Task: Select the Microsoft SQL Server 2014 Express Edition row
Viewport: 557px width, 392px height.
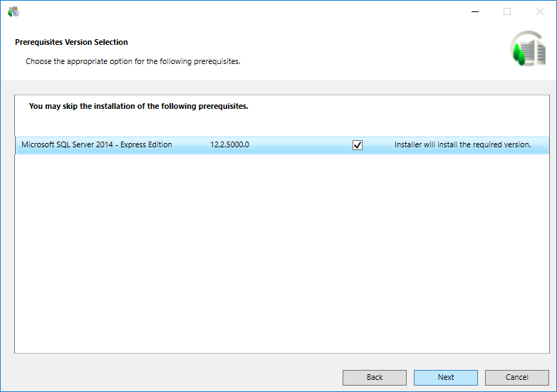Action: pos(97,145)
